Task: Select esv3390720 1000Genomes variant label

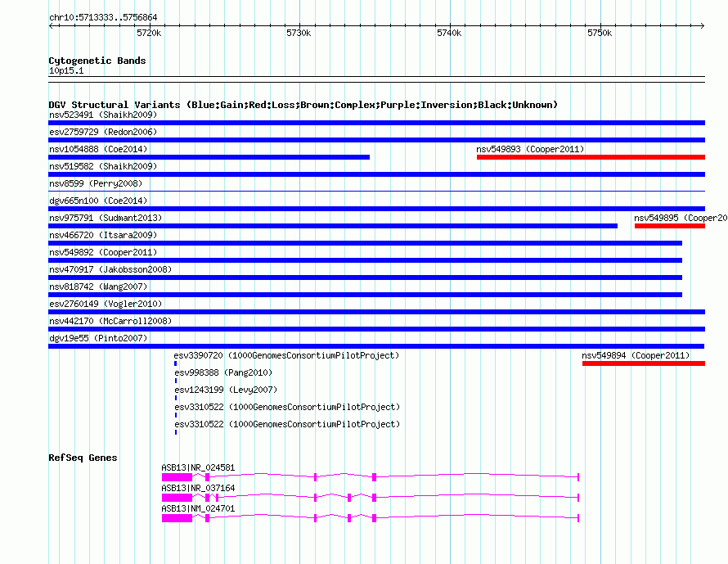Action: [286, 355]
